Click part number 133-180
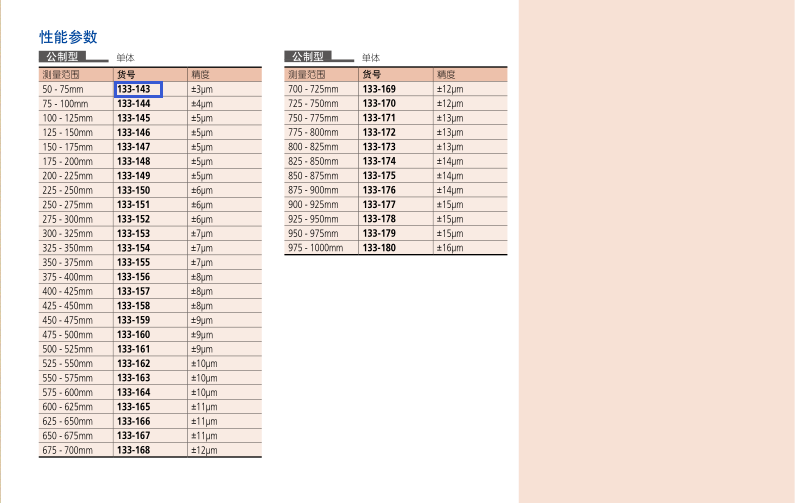 coord(379,248)
